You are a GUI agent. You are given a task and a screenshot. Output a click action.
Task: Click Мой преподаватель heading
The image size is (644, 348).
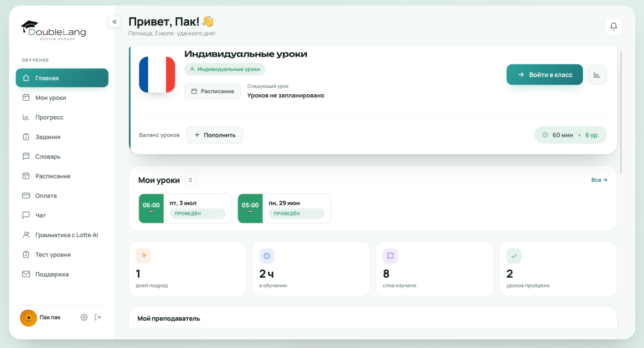pyautogui.click(x=169, y=319)
